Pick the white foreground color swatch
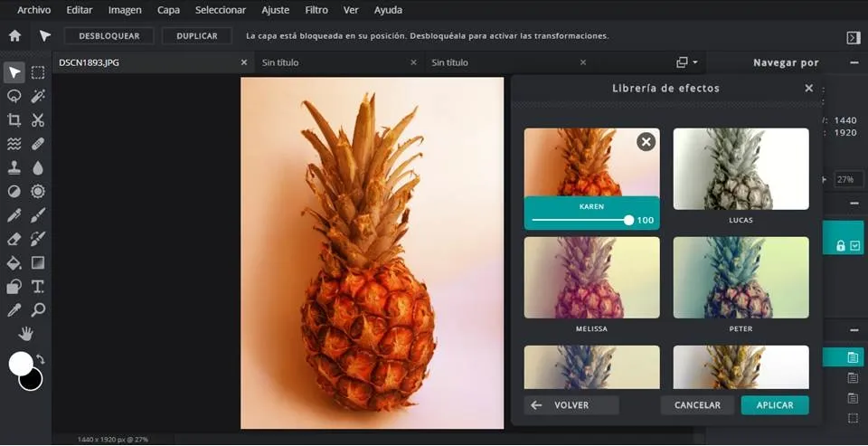868x446 pixels. pyautogui.click(x=21, y=364)
